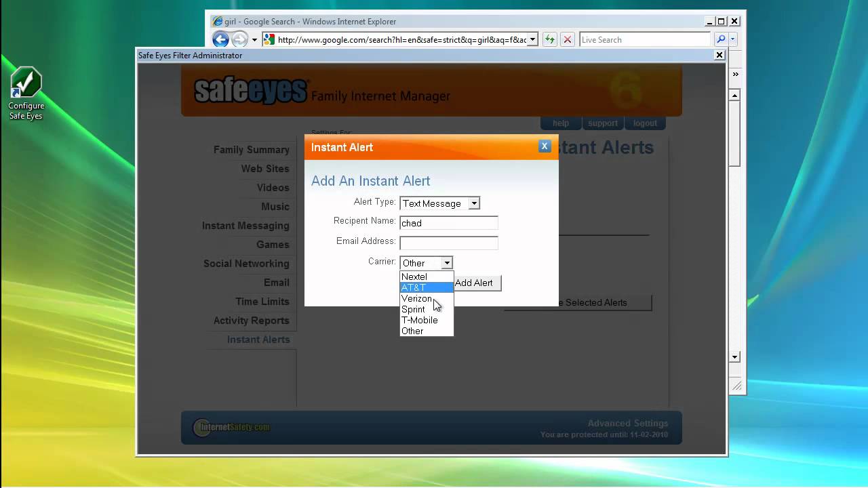Click the toolbar overflow chevron

coord(735,74)
